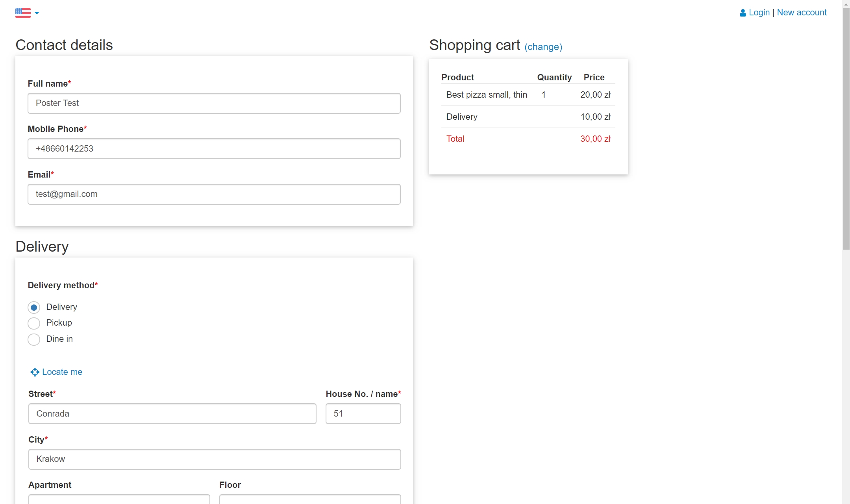Expand the language selector chevron
The image size is (850, 504).
pyautogui.click(x=37, y=13)
